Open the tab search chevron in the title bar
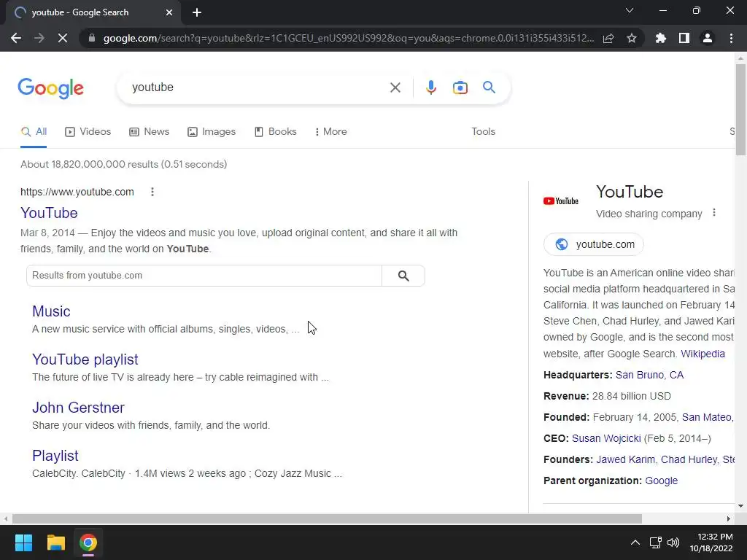The image size is (747, 560). tap(630, 10)
